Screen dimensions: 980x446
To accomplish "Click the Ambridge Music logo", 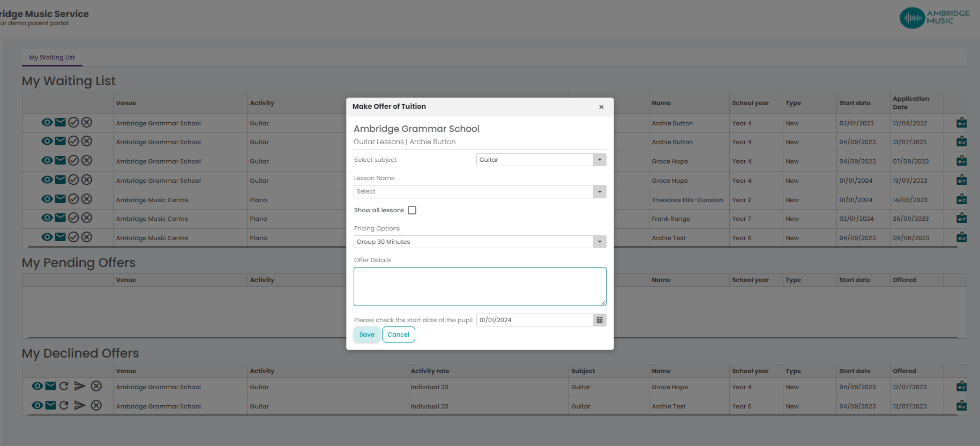I will coord(934,18).
